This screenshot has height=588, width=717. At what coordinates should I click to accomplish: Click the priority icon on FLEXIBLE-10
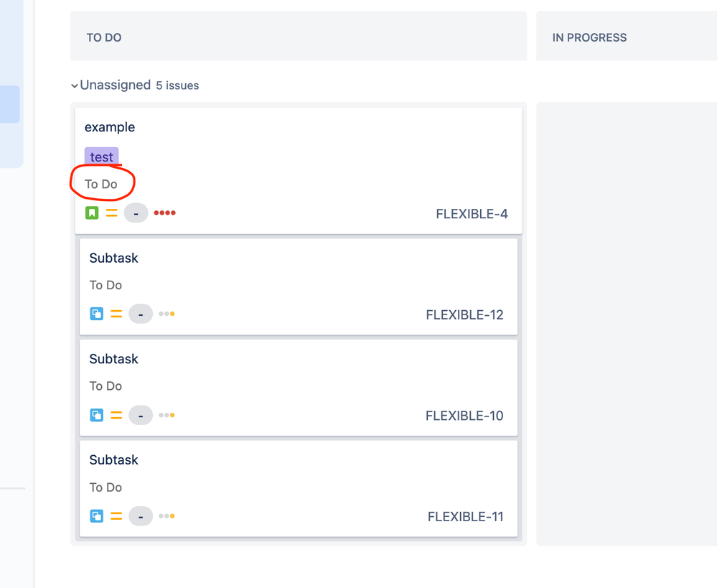tap(116, 415)
